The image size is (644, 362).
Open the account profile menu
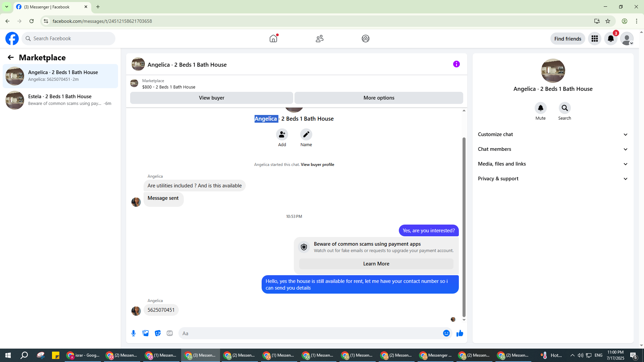click(x=627, y=39)
